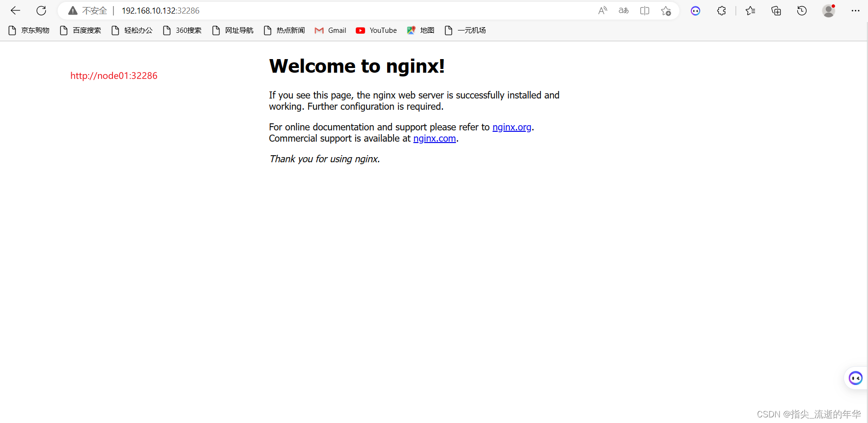Activate the Read aloud icon

pos(603,10)
